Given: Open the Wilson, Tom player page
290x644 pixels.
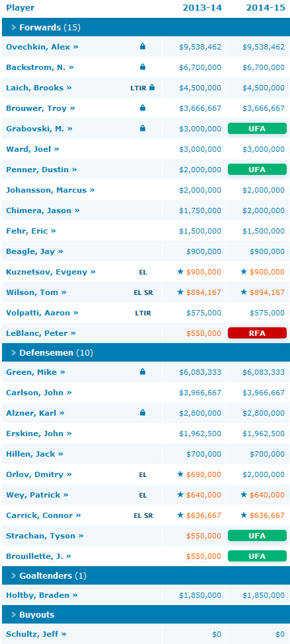Looking at the screenshot, I should (x=36, y=292).
